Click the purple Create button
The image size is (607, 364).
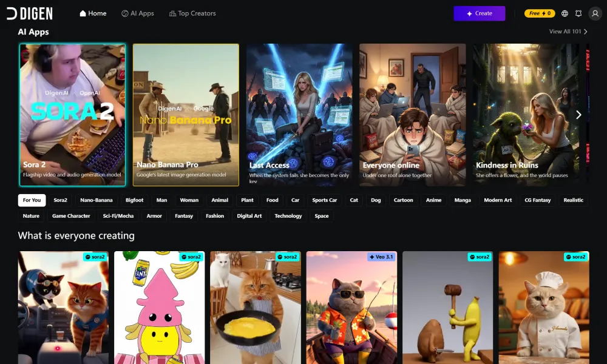pyautogui.click(x=479, y=13)
